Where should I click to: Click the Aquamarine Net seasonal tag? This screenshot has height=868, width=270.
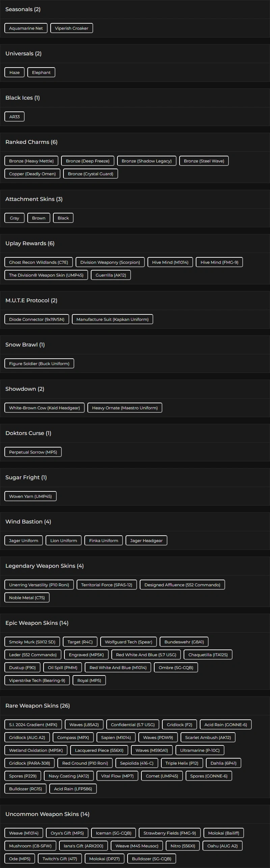pyautogui.click(x=26, y=28)
